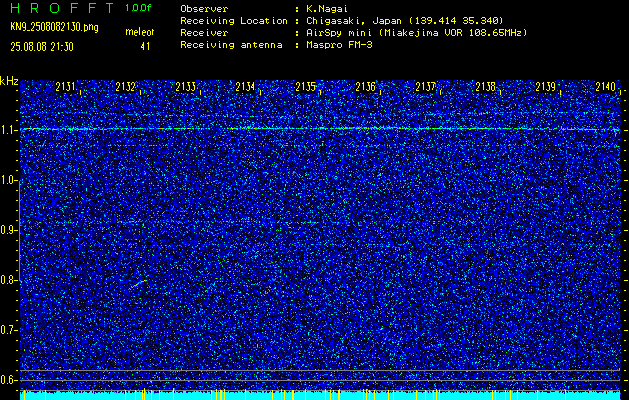Click the 1.0 frequency axis label

8,180
